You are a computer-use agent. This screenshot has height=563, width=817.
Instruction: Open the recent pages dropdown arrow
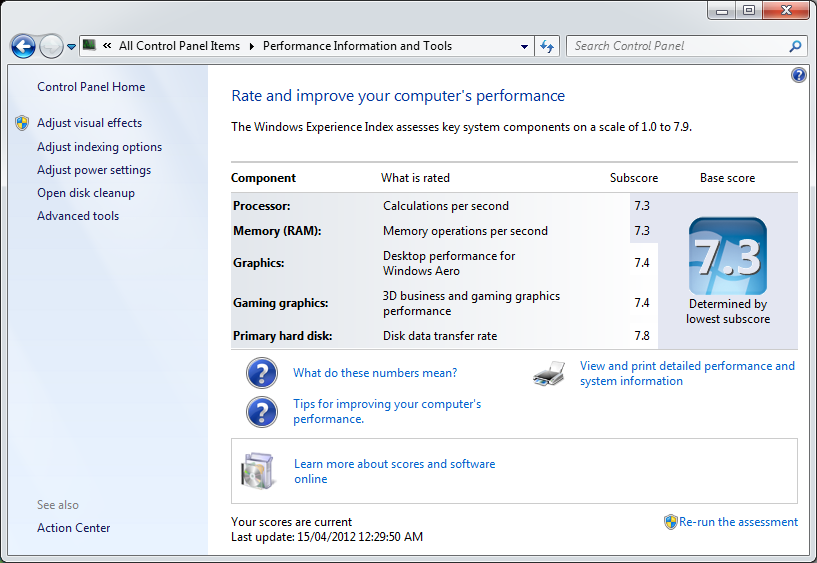click(x=71, y=47)
